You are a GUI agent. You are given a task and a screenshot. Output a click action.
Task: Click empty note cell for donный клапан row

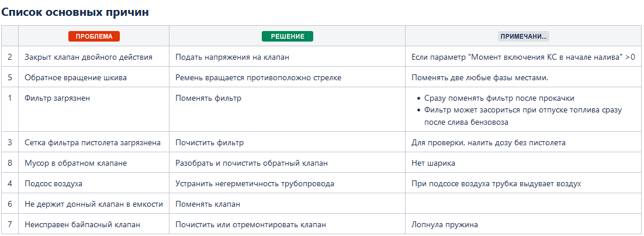524,204
